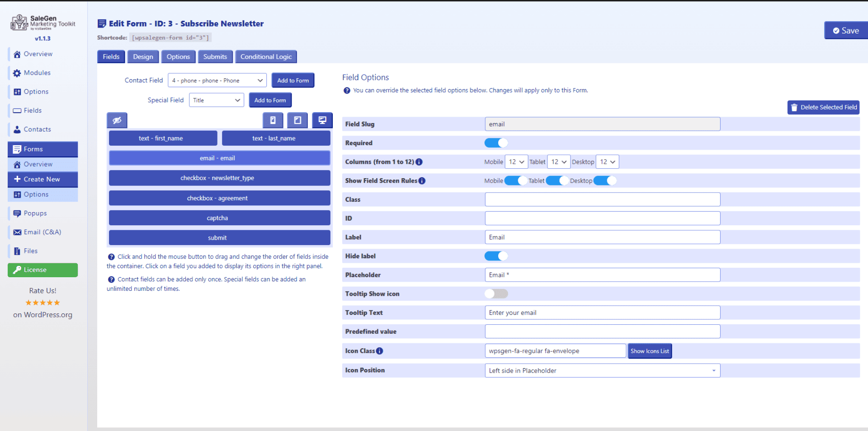Viewport: 868px width, 431px height.
Task: Select the mobile preview icon
Action: pos(273,120)
